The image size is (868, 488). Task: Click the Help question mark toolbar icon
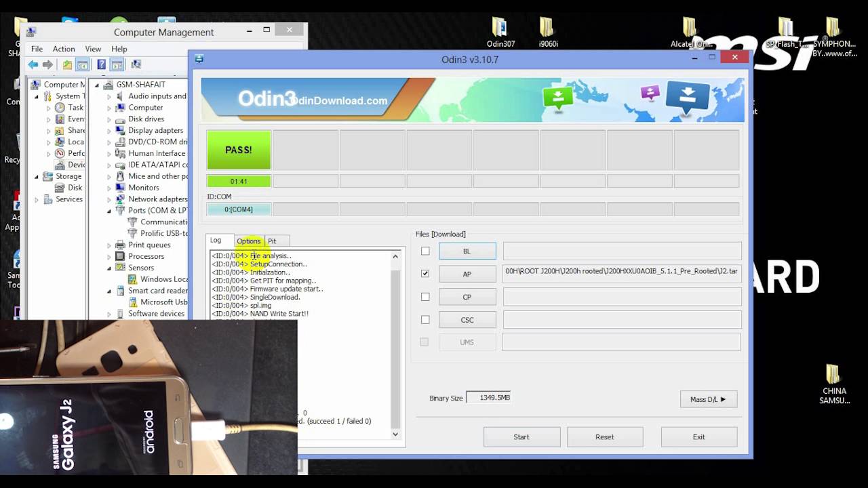(x=101, y=65)
